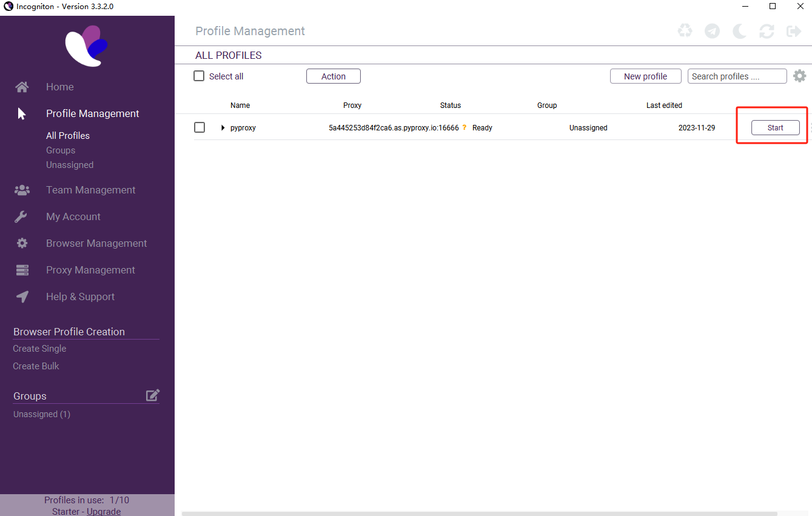The image size is (812, 516).
Task: Click the logout arrow icon
Action: [x=794, y=31]
